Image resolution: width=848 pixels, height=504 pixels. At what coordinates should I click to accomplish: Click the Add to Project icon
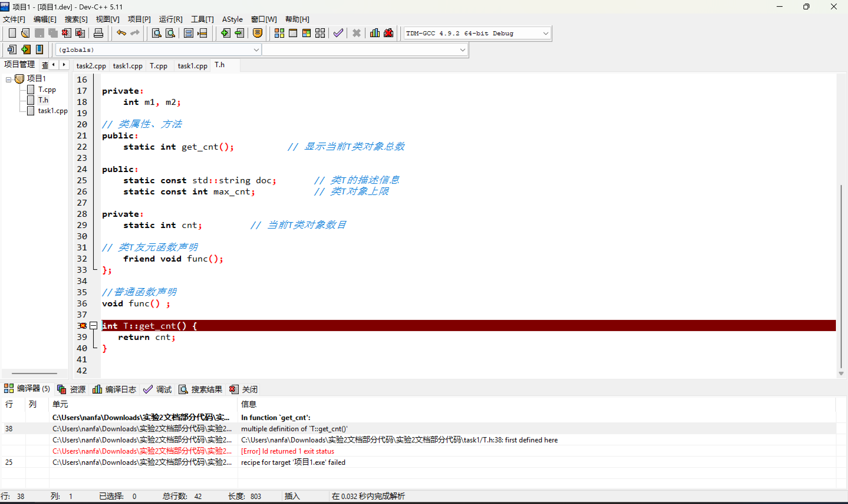tap(225, 33)
